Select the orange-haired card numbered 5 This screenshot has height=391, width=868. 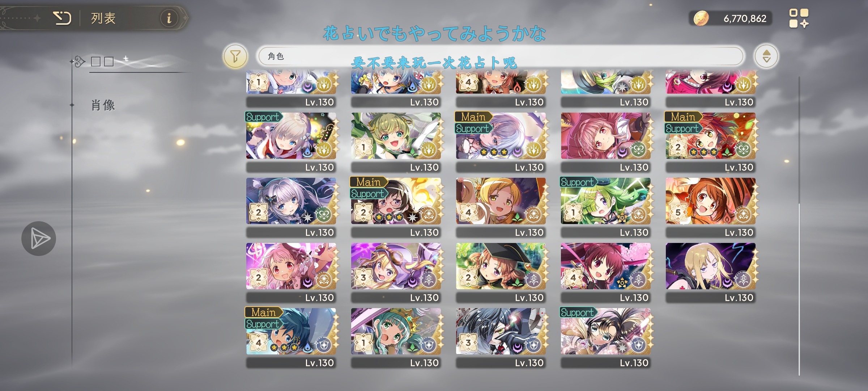click(x=710, y=208)
